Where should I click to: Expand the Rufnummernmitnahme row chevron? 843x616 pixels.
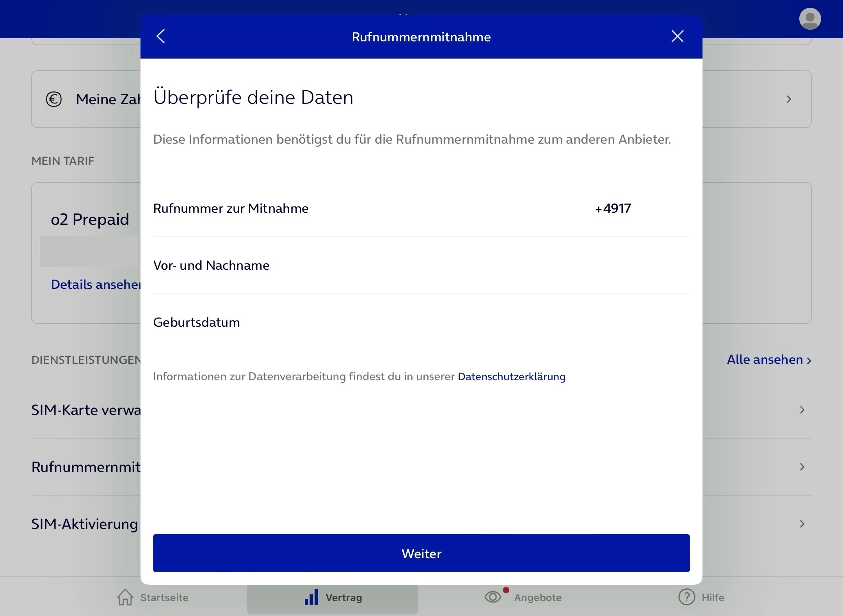coord(802,467)
